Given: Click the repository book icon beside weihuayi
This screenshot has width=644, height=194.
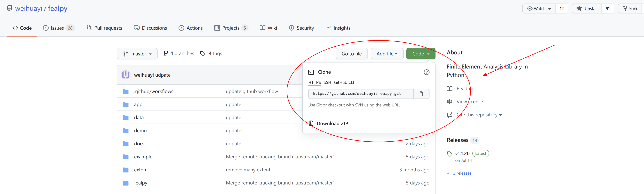Looking at the screenshot, I should 10,8.
